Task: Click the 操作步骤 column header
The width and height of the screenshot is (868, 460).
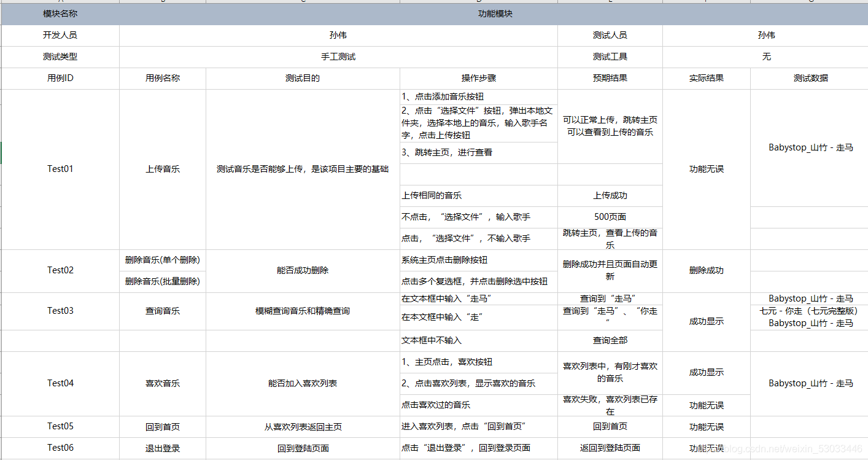Action: pos(479,79)
